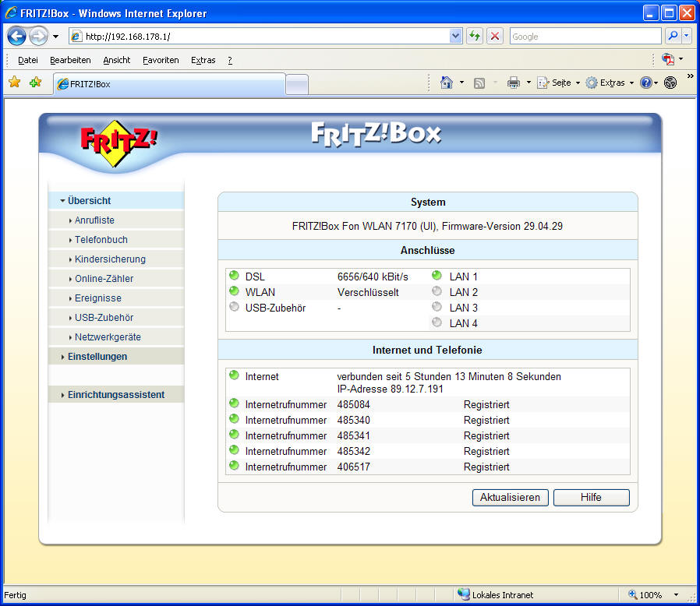Click the Lokales Intranet security zone
This screenshot has height=606, width=700.
point(496,595)
